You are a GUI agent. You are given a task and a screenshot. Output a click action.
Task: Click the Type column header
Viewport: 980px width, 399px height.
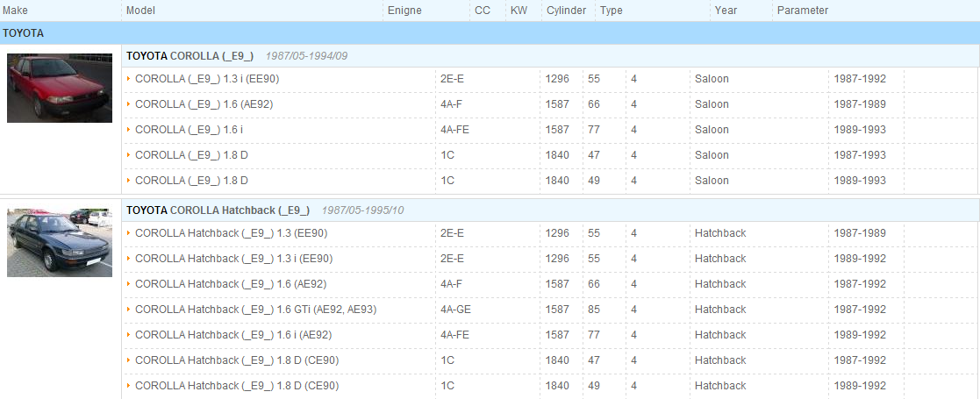(612, 11)
